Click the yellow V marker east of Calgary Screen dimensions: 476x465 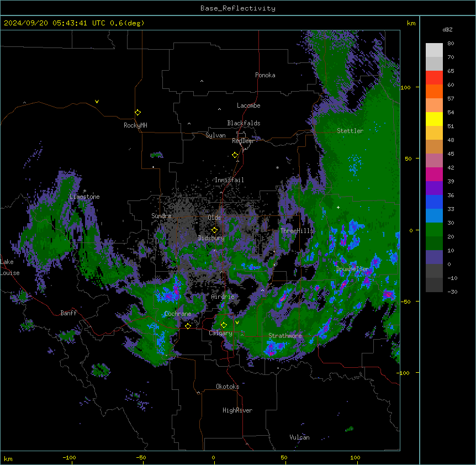pos(237,323)
